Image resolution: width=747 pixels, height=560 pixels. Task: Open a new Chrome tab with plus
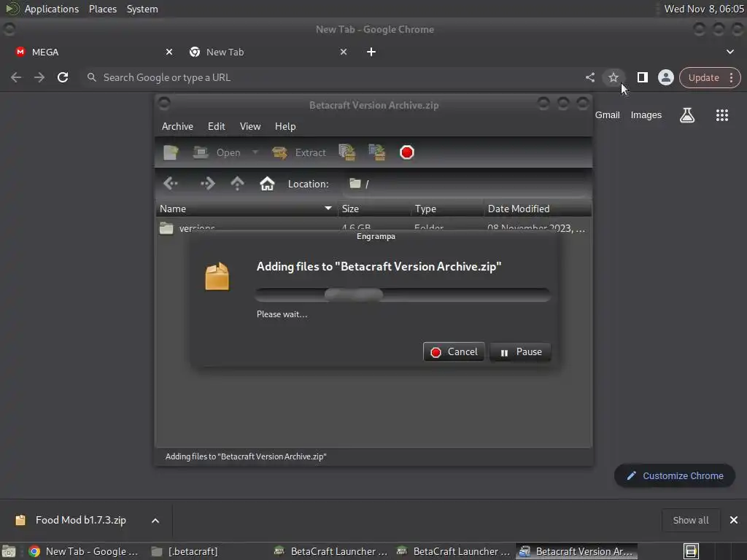click(371, 52)
